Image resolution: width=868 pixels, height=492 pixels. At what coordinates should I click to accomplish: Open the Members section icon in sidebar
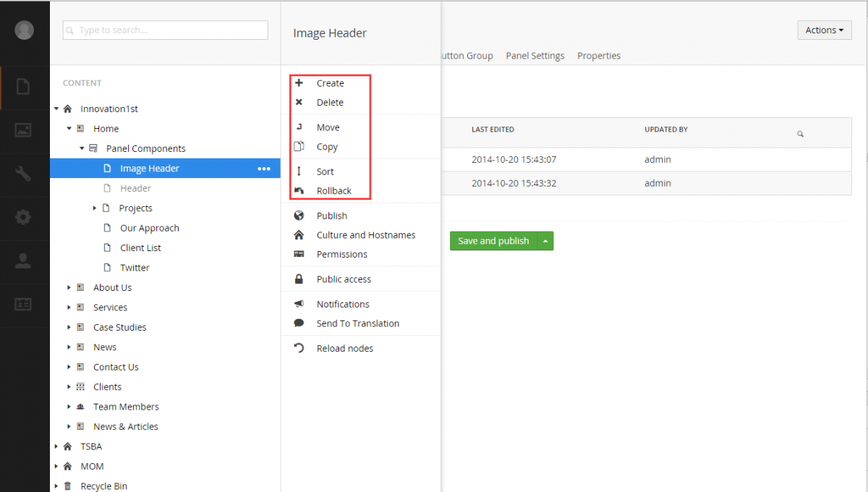point(23,304)
